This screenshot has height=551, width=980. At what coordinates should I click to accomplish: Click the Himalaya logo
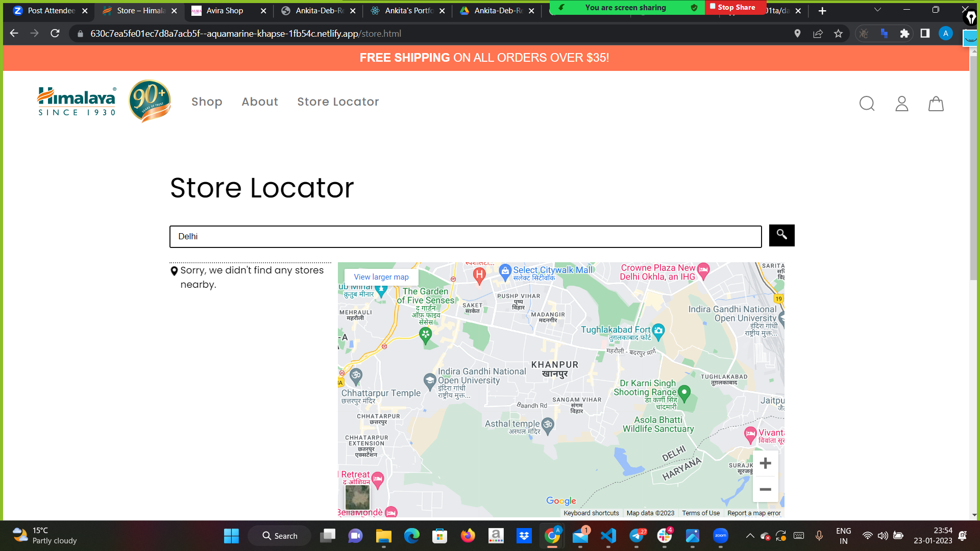coord(77,102)
